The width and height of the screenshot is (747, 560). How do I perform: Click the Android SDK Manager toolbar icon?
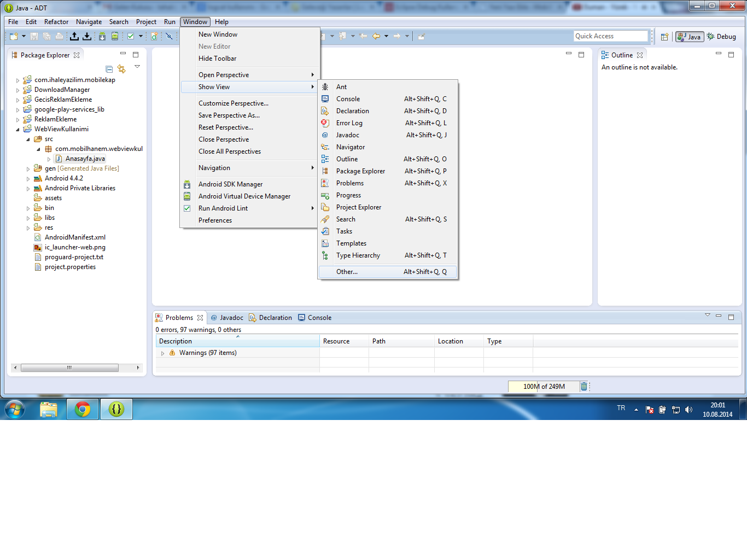102,36
